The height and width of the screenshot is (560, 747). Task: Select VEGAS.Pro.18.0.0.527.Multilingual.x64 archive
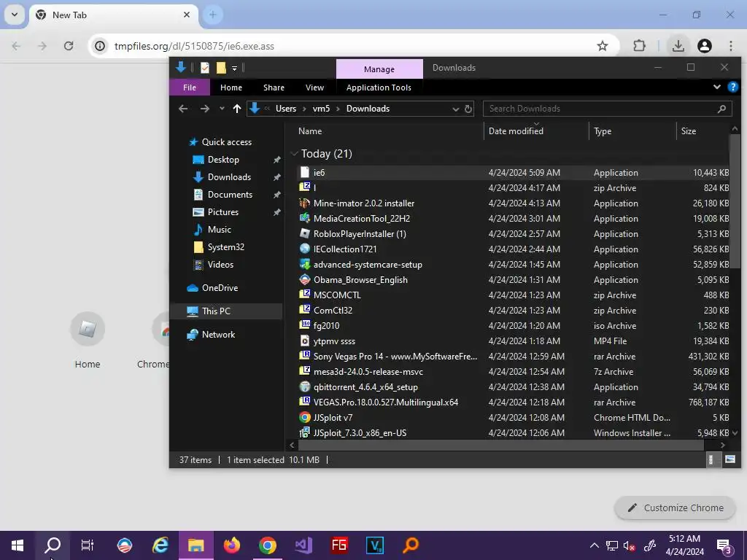(385, 402)
